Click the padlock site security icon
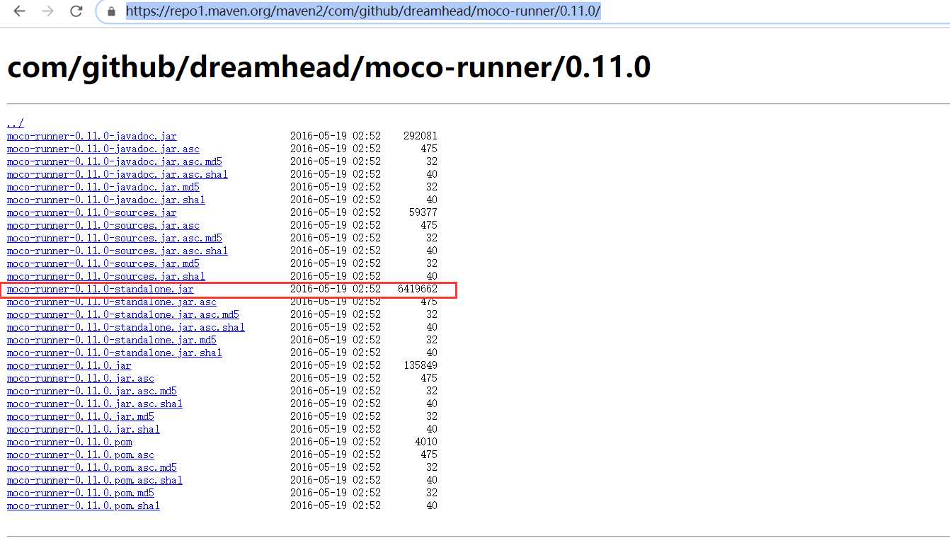Screen dimensions: 950x560 coord(111,12)
